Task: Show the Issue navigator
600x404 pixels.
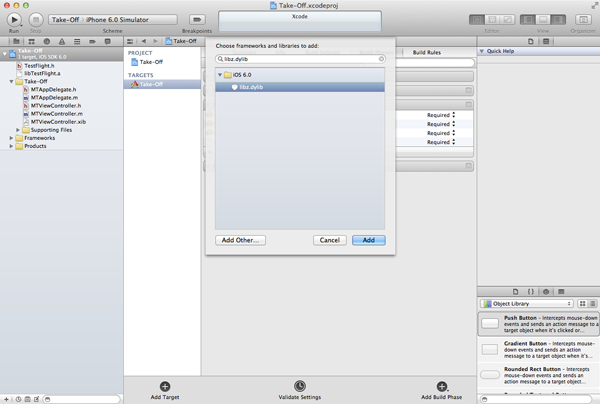Action: (62, 41)
